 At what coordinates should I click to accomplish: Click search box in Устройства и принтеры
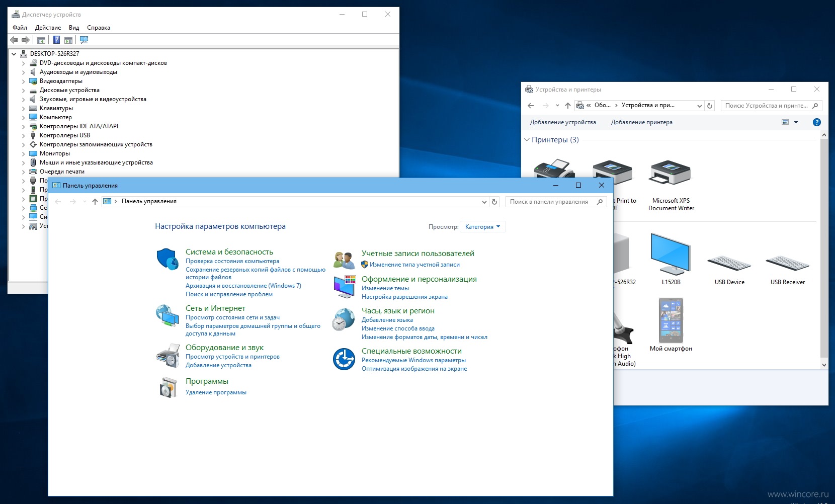(772, 106)
